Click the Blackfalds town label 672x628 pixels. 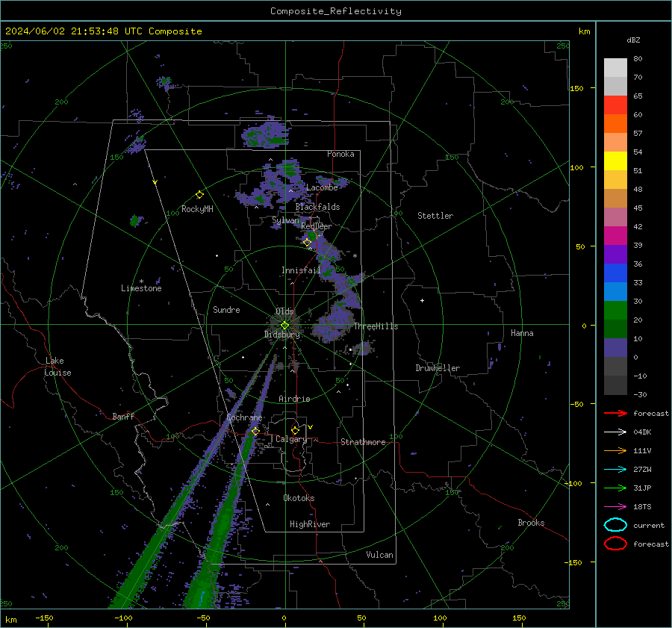point(317,207)
